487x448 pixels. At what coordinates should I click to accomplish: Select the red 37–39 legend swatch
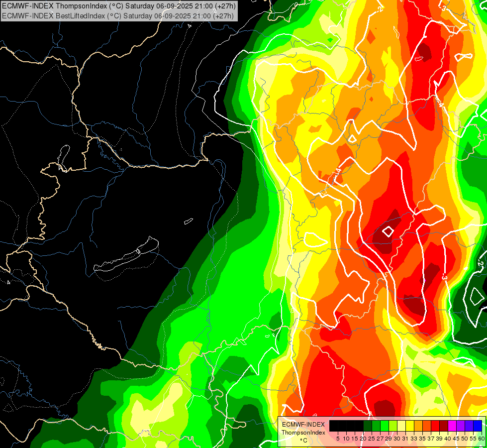435,426
